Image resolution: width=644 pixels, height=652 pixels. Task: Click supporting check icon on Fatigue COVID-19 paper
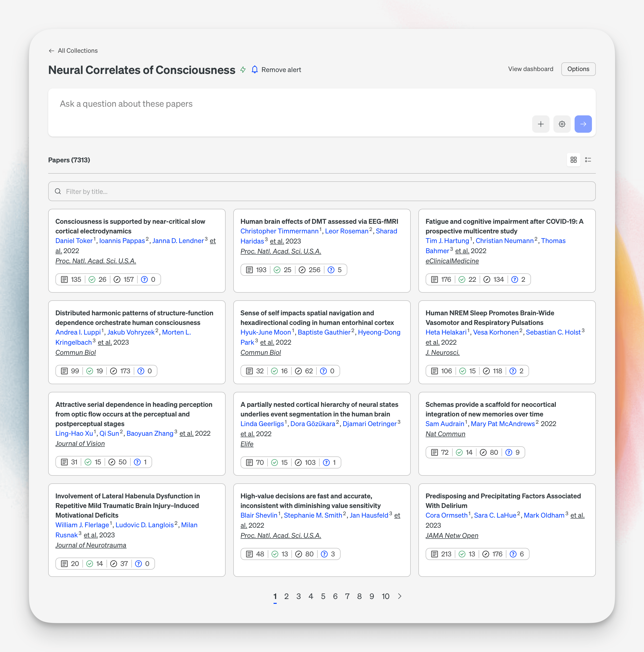click(x=462, y=279)
